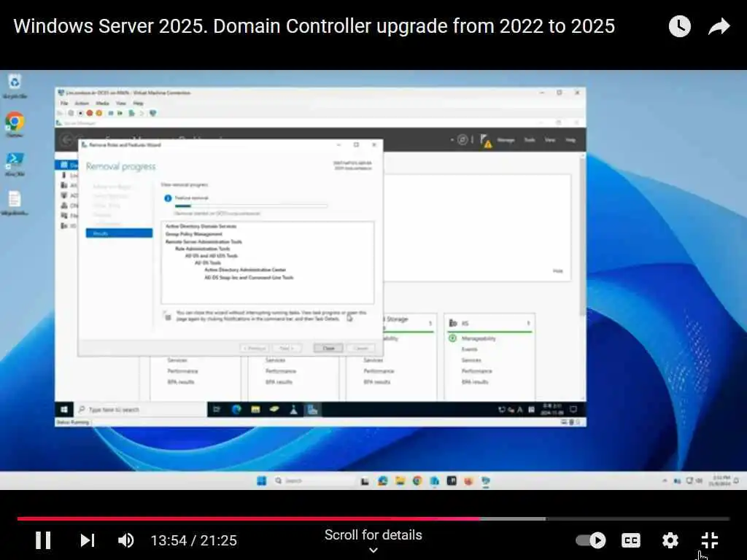
Task: Click Active Directory Administration Center list entry
Action: click(245, 270)
